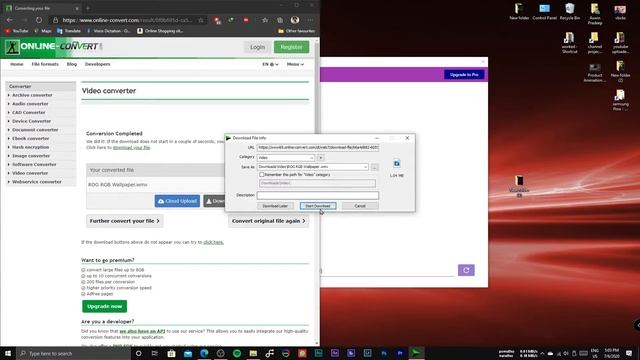Open the Windows Start button
640x360 pixels.
tap(8, 353)
